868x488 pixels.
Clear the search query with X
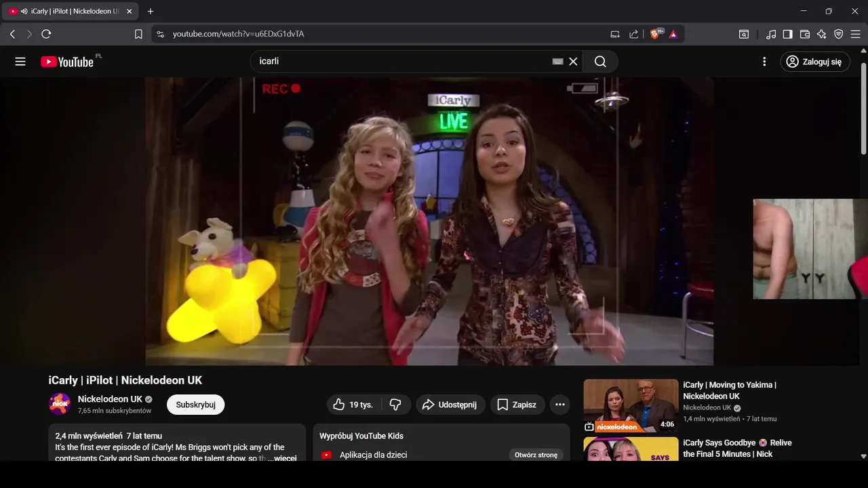coord(573,62)
